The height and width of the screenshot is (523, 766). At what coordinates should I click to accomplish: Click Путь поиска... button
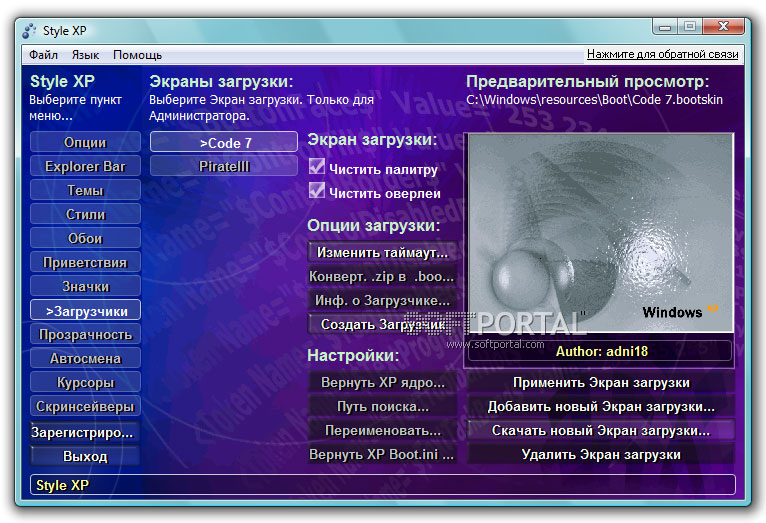(383, 406)
